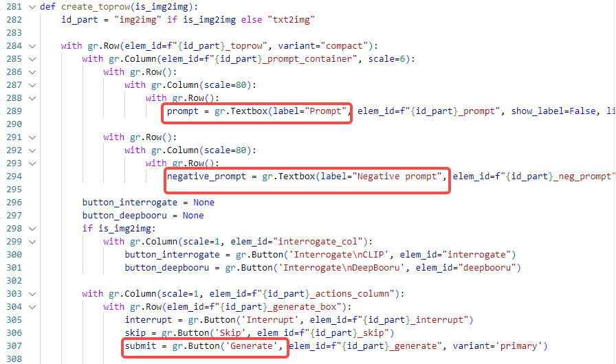Click line number 289 in the gutter

pyautogui.click(x=14, y=111)
